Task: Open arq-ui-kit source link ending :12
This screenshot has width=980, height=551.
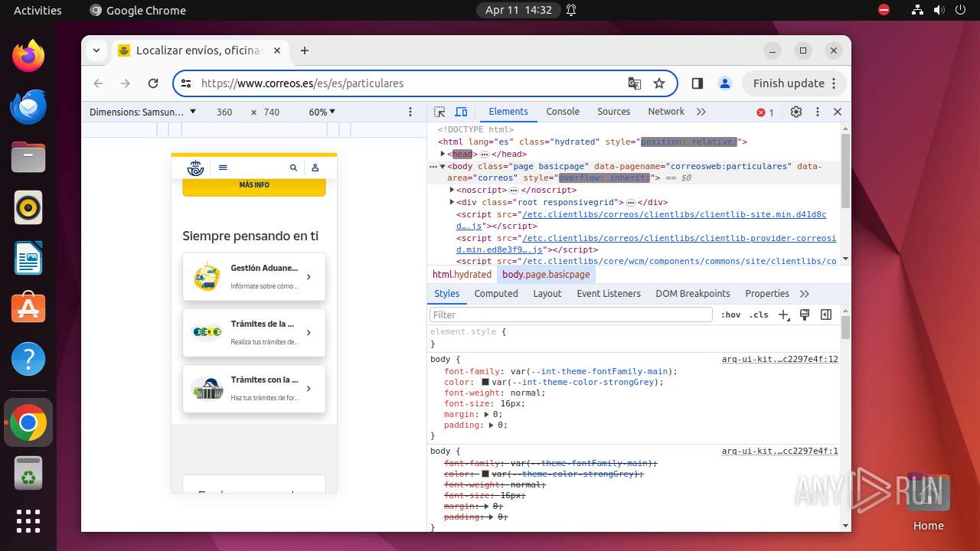Action: [779, 360]
